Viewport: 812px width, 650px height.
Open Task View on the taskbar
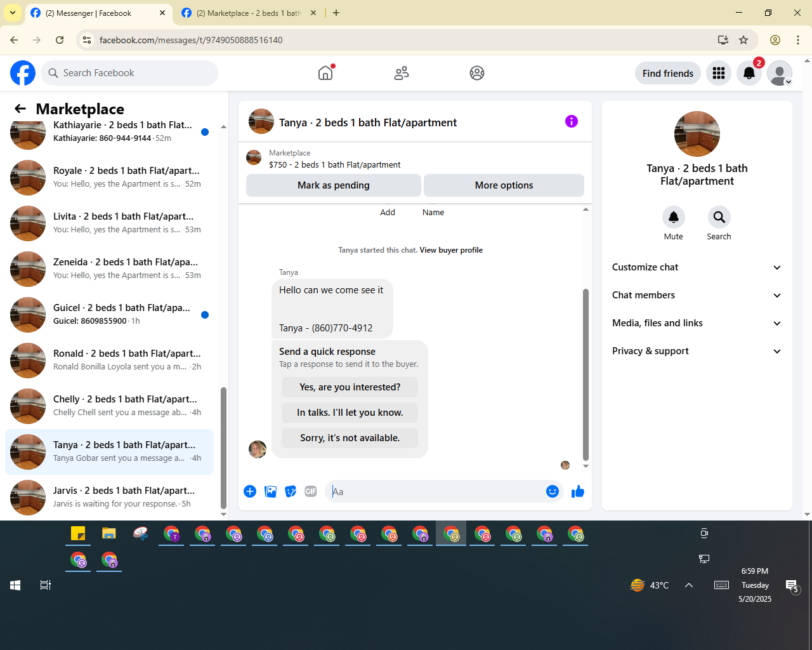pyautogui.click(x=46, y=585)
